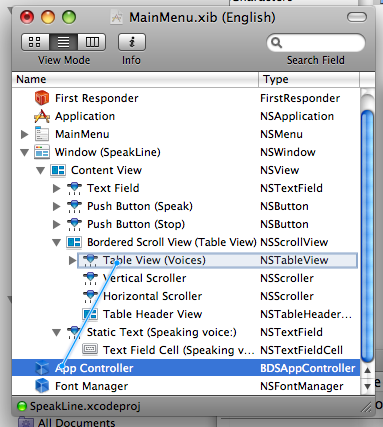Click the MainMenu menu icon

click(42, 134)
